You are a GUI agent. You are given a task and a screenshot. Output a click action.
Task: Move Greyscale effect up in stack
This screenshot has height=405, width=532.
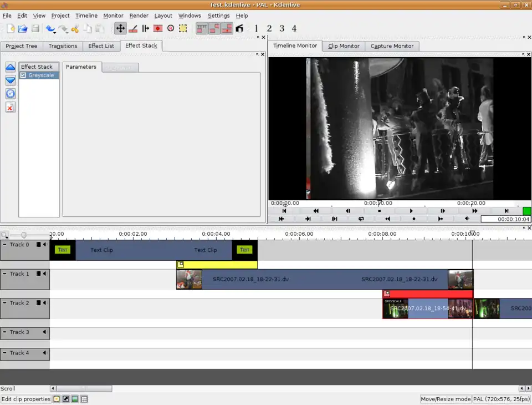click(x=11, y=67)
